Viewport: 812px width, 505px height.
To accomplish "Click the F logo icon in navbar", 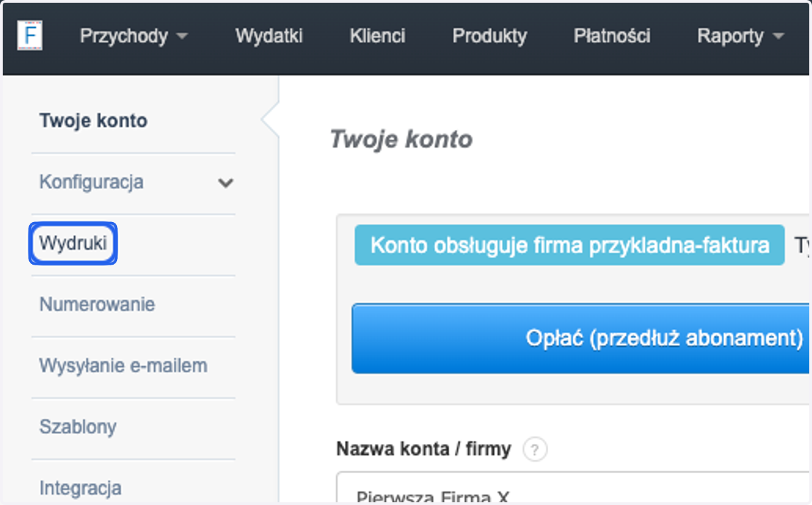I will [29, 36].
